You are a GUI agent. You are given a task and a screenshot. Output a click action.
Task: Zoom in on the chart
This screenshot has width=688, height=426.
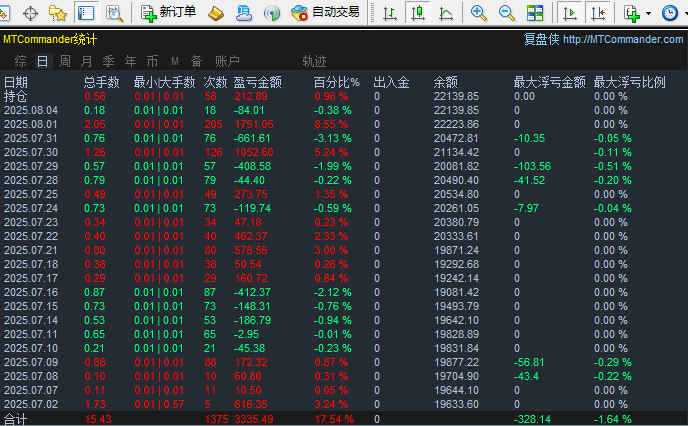(478, 14)
